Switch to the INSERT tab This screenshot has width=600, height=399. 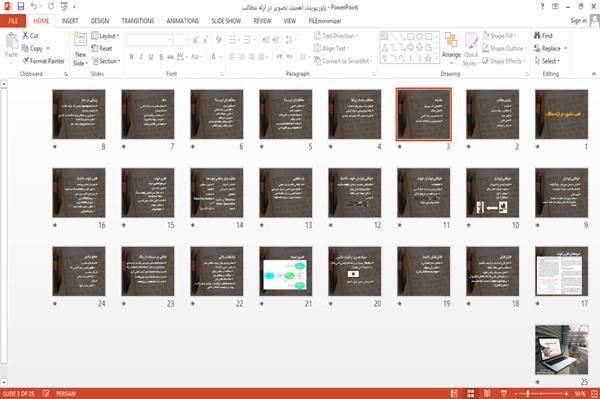click(x=70, y=21)
